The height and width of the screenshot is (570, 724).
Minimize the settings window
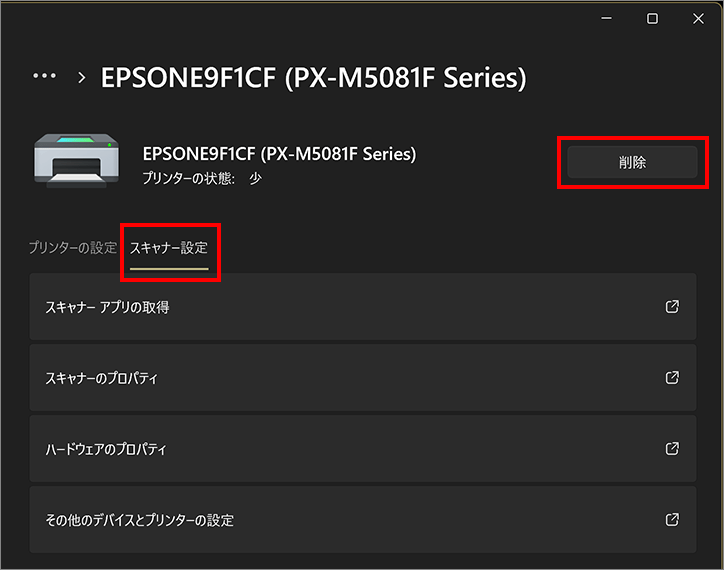606,18
